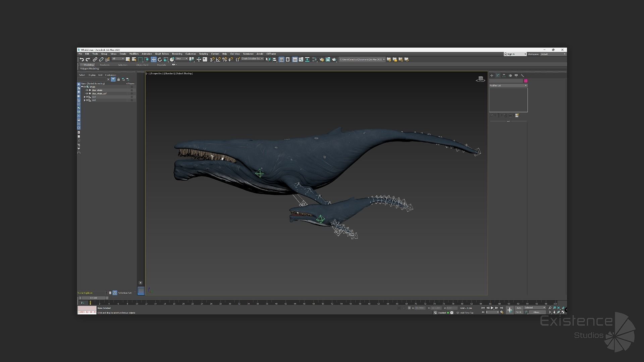Open the project path dropdown
The height and width of the screenshot is (362, 644).
[362, 59]
